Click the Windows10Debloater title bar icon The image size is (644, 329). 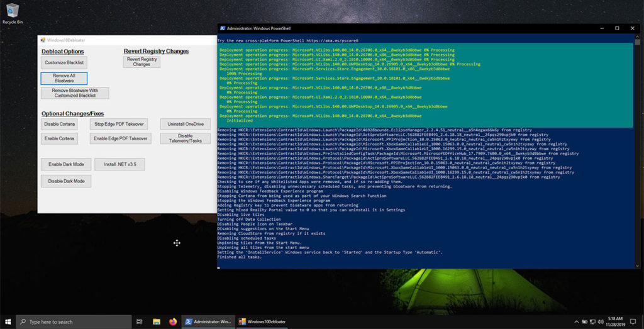tap(43, 40)
